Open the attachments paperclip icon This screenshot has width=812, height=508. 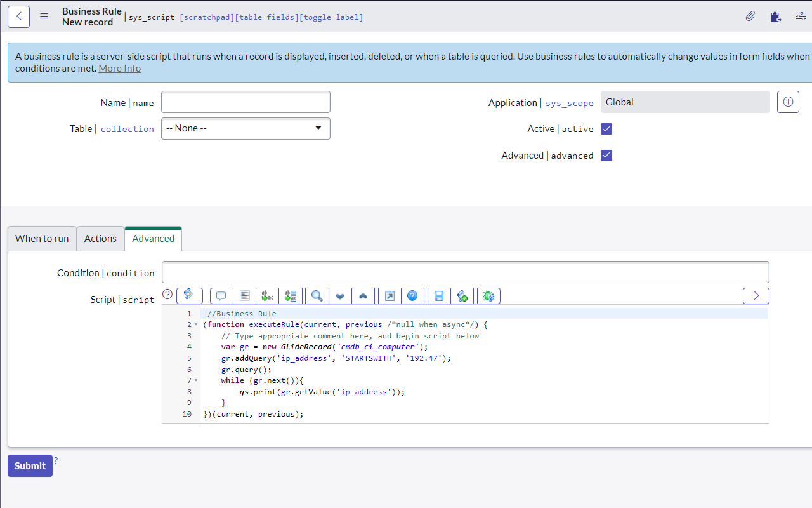click(750, 17)
